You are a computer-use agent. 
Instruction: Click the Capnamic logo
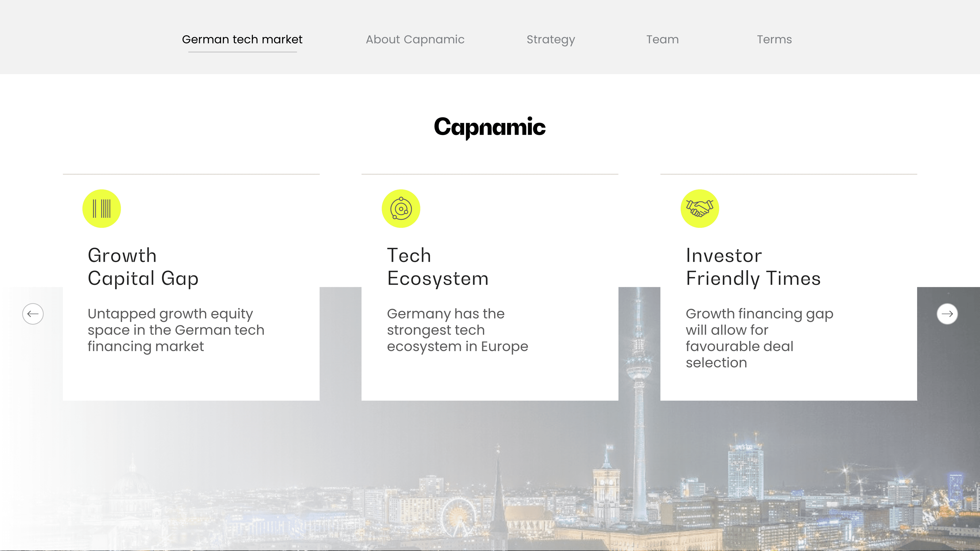490,127
